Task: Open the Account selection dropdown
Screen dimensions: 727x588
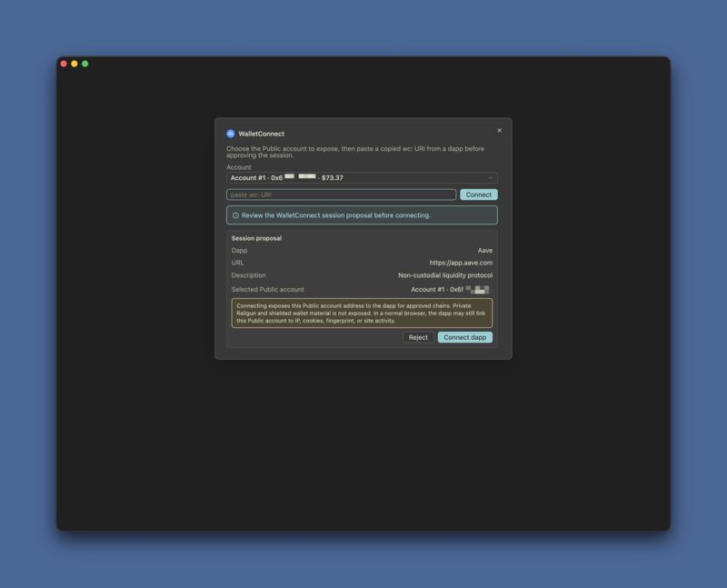Action: tap(362, 177)
